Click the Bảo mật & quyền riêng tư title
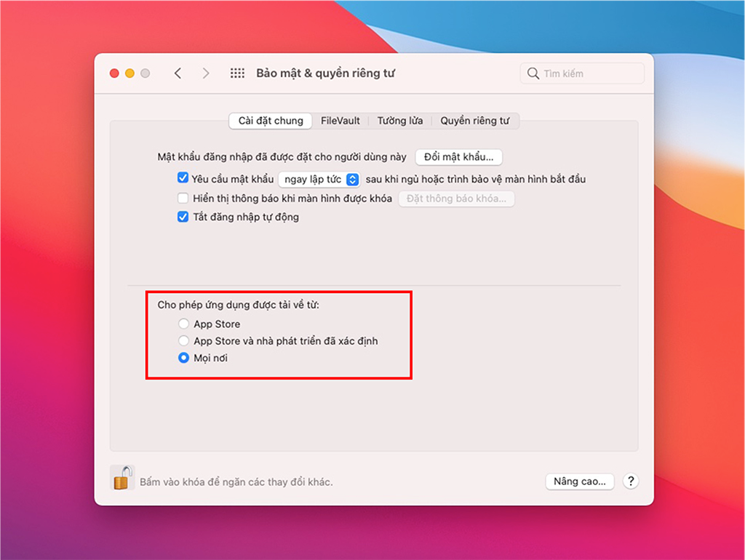Viewport: 745px width, 560px height. [325, 73]
